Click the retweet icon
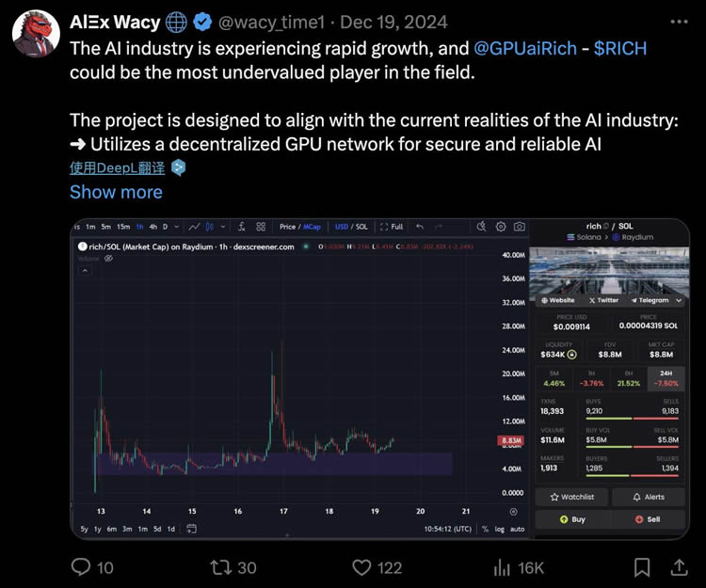 coord(218,566)
